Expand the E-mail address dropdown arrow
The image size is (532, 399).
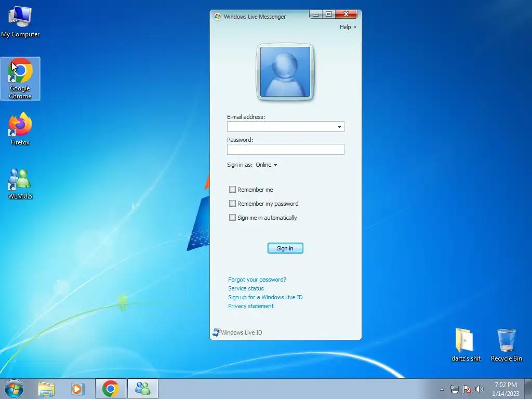tap(339, 127)
